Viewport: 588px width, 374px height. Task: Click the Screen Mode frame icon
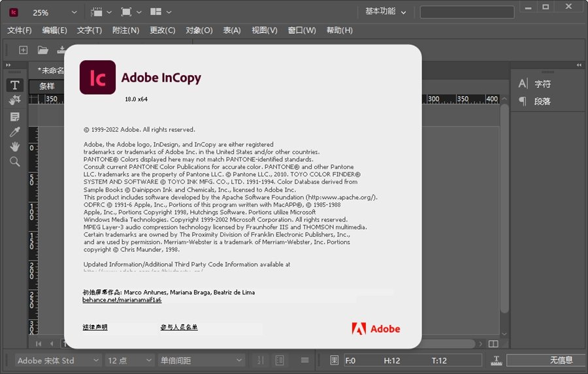[x=126, y=12]
